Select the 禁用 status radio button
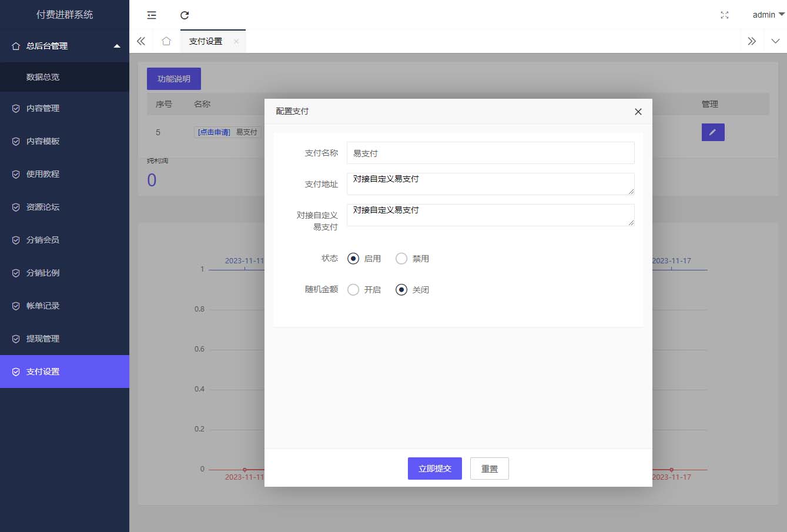 [x=401, y=258]
